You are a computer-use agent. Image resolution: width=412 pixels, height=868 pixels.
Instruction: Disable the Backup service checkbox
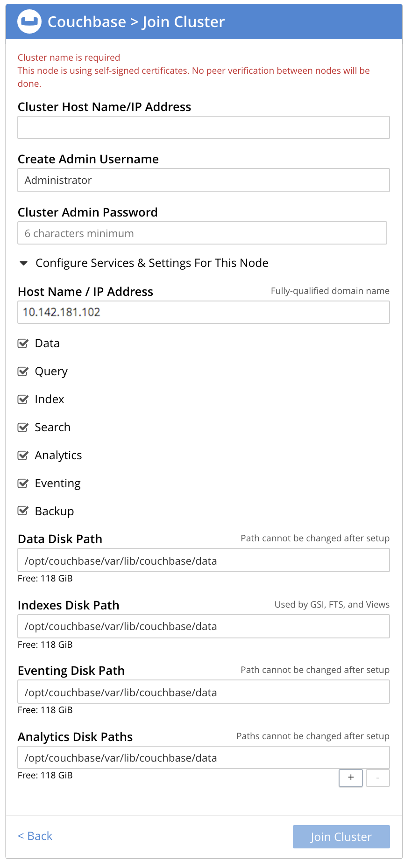[x=23, y=511]
